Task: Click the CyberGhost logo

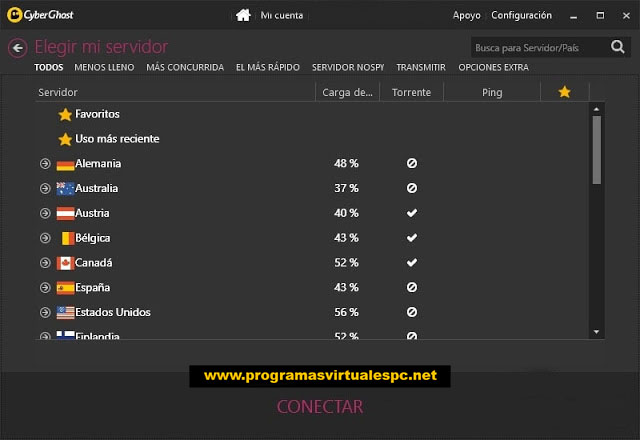Action: (40, 15)
